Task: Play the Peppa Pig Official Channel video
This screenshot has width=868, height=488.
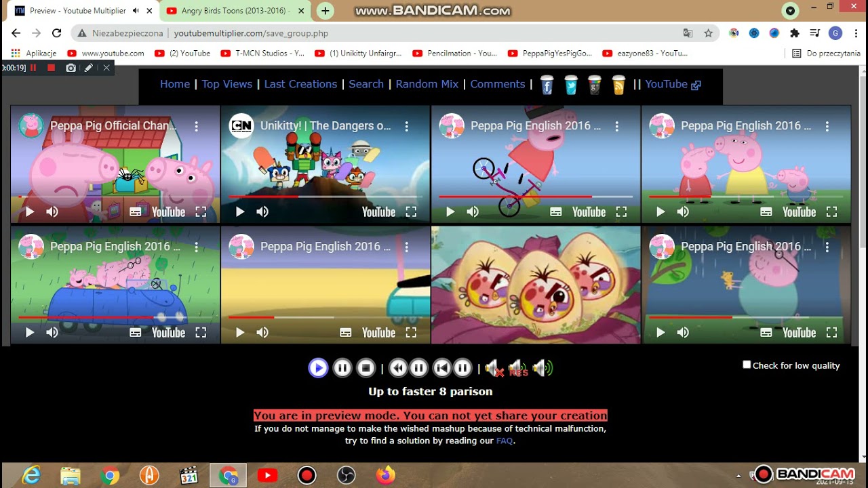Action: 30,211
